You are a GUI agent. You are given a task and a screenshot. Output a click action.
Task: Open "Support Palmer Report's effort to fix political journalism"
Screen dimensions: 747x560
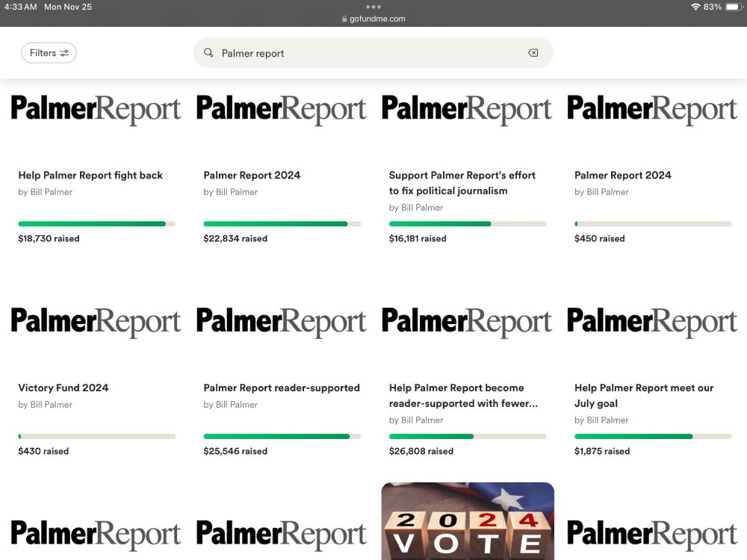[462, 183]
